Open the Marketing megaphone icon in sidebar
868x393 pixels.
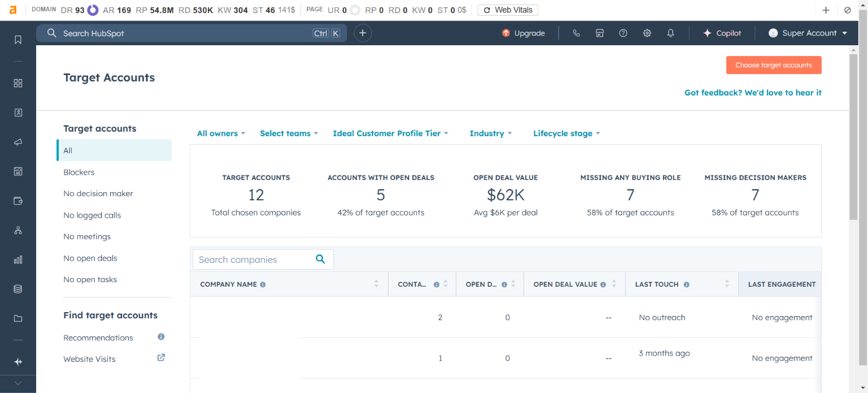coord(18,142)
